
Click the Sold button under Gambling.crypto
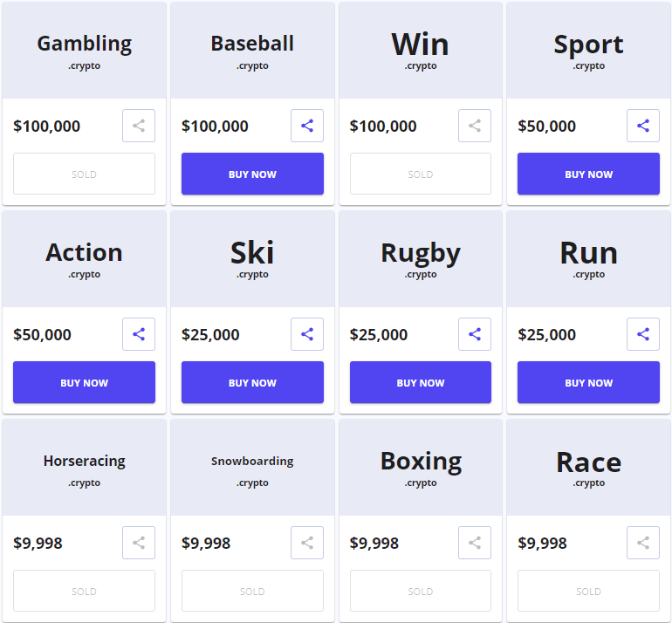click(x=84, y=174)
